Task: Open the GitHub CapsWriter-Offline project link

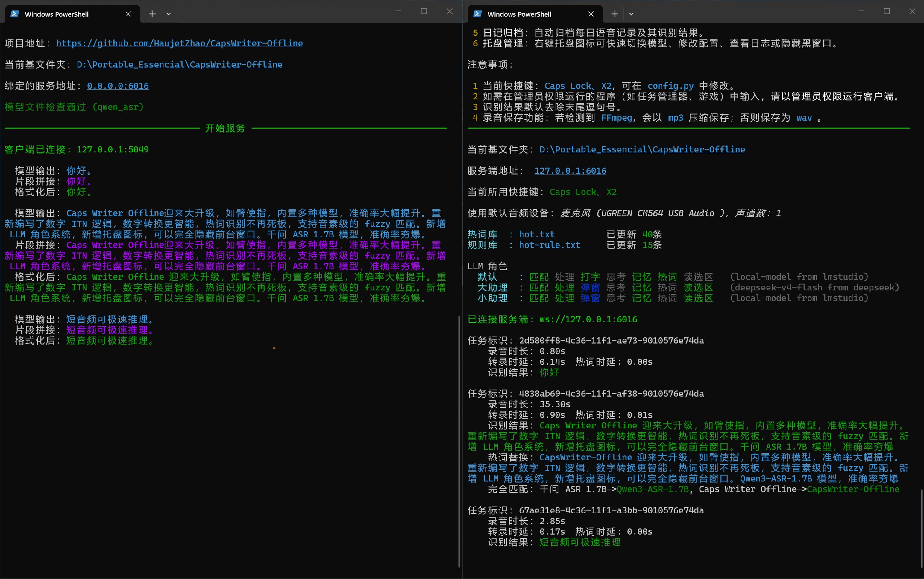Action: coord(179,43)
